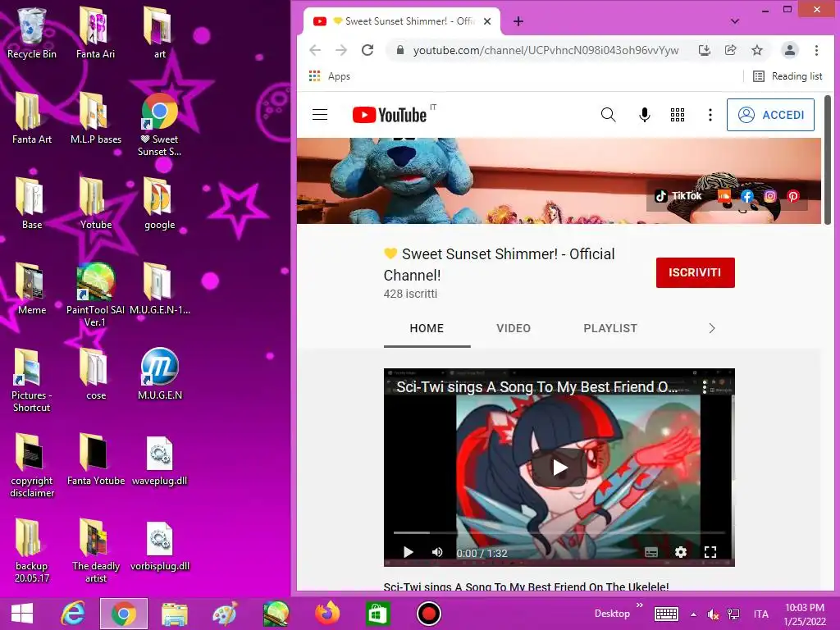Viewport: 840px width, 630px height.
Task: Open Sci-Twi sings video title below player
Action: pos(526,587)
